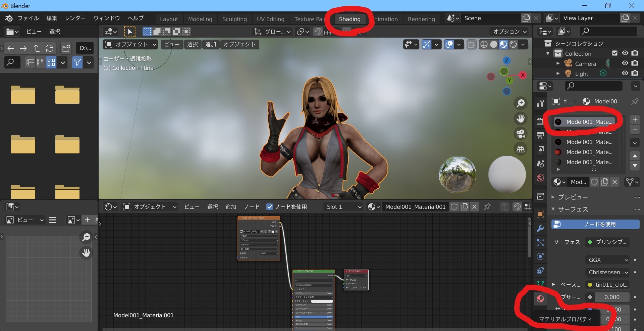Disable Light in renders
644x331 pixels.
635,73
